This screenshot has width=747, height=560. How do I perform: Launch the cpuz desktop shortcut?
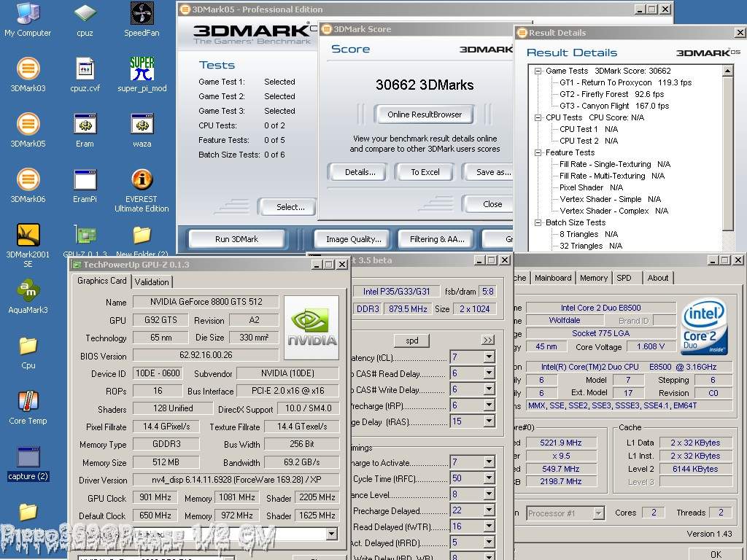[x=85, y=19]
